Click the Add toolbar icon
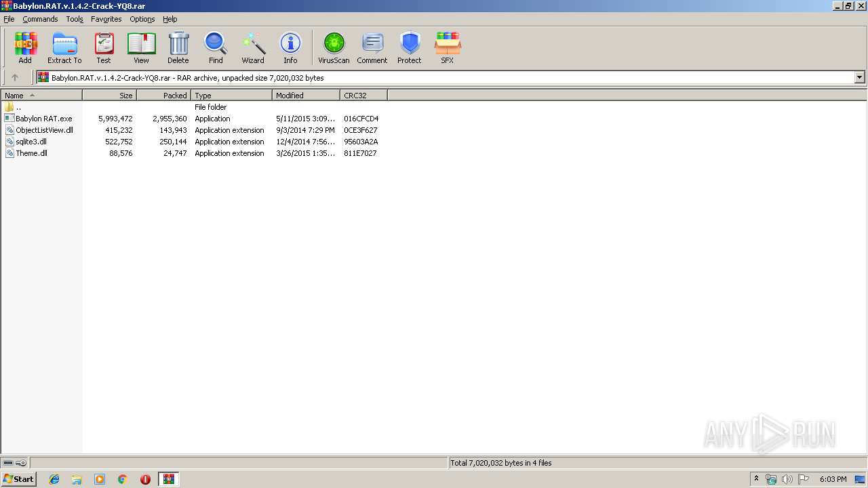The width and height of the screenshot is (868, 488). click(x=25, y=48)
